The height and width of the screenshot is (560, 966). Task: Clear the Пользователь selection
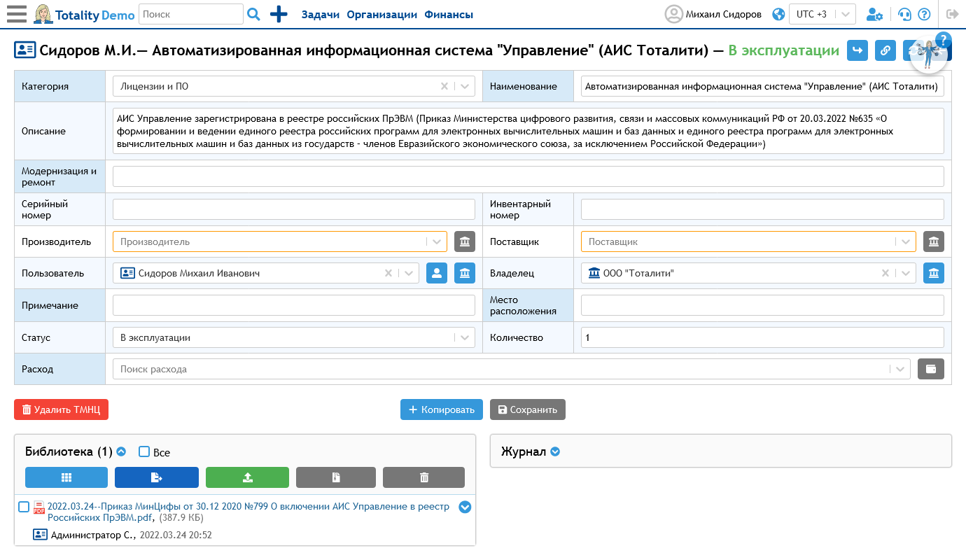(x=388, y=273)
